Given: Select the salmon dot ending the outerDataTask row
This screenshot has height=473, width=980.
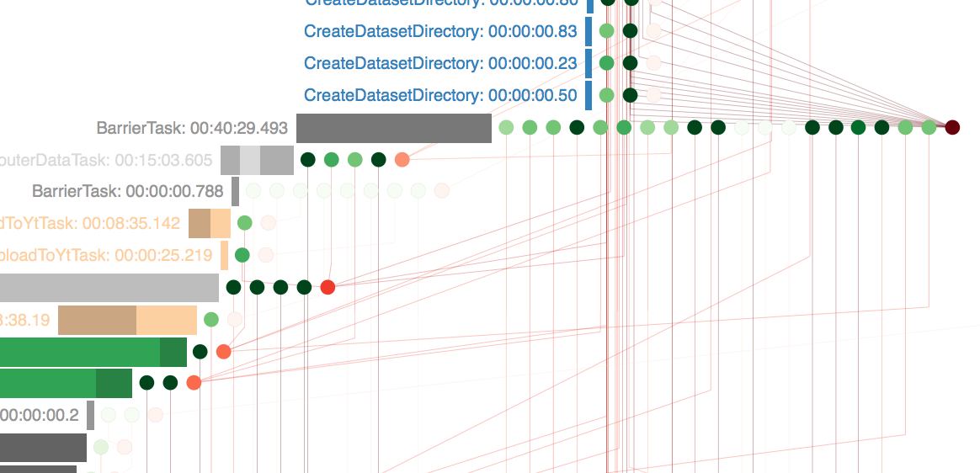Looking at the screenshot, I should point(402,159).
